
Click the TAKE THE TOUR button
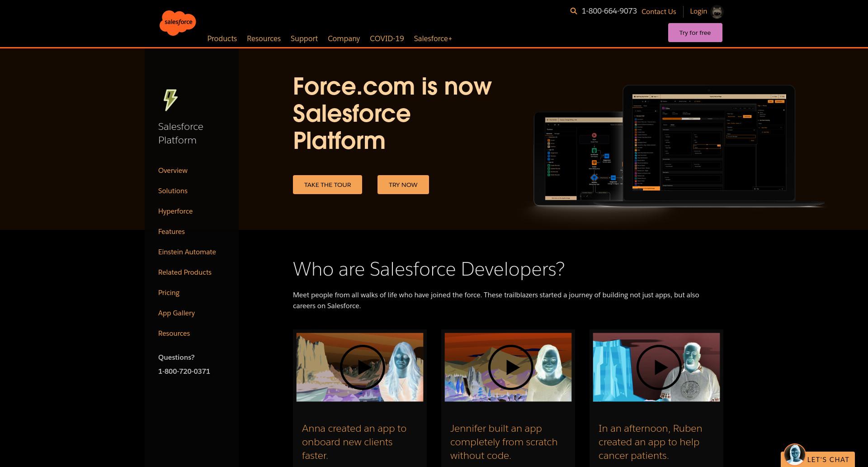coord(327,185)
